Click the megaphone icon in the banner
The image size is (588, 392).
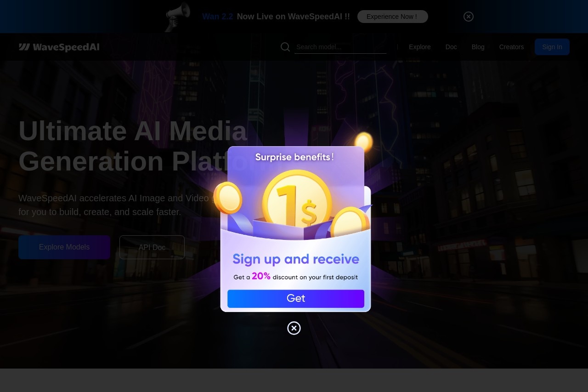pos(178,17)
